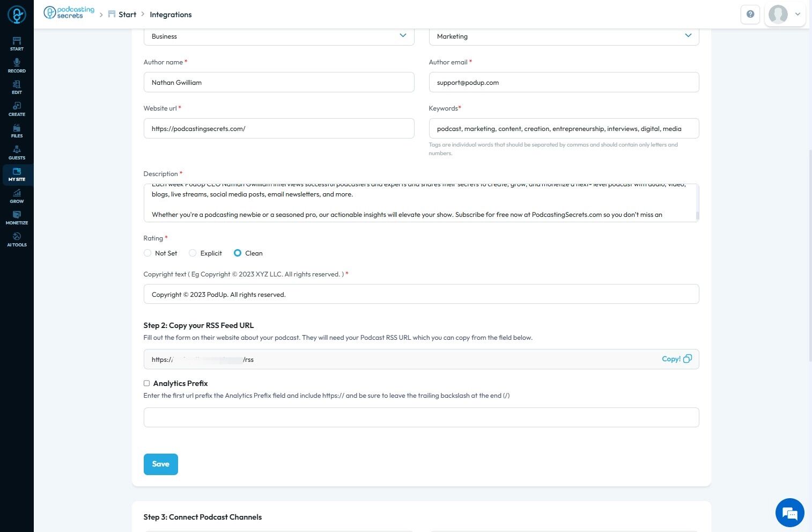Image resolution: width=812 pixels, height=532 pixels.
Task: Open the live chat bubble
Action: (789, 513)
